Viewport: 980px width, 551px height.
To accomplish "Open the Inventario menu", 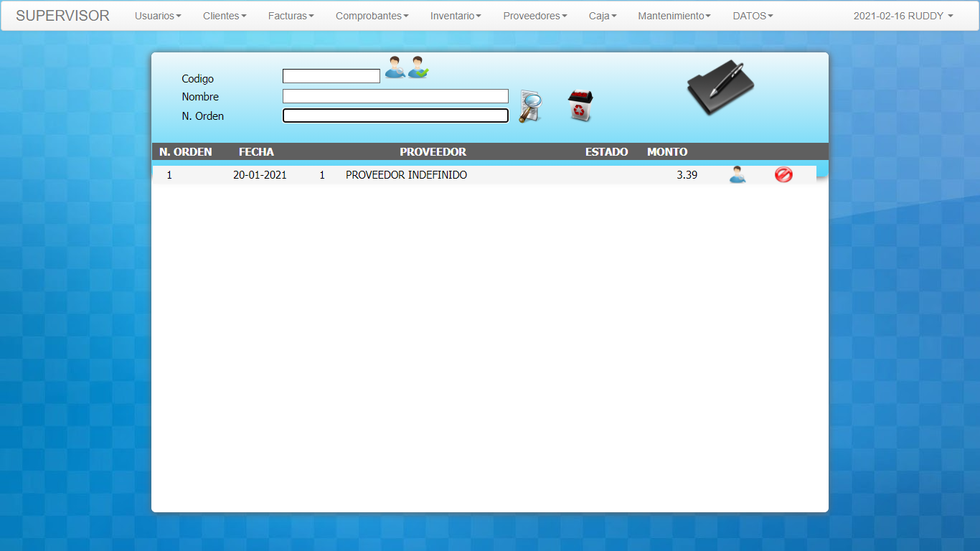I will [x=456, y=16].
